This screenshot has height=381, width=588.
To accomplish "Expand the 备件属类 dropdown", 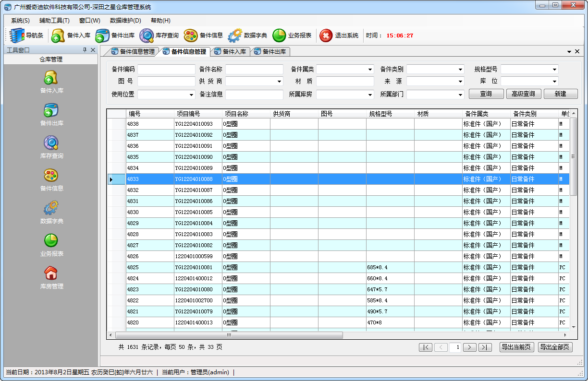I will tap(370, 69).
